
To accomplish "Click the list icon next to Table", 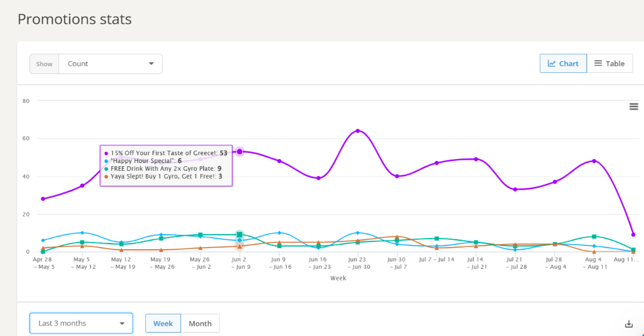I will pyautogui.click(x=597, y=63).
